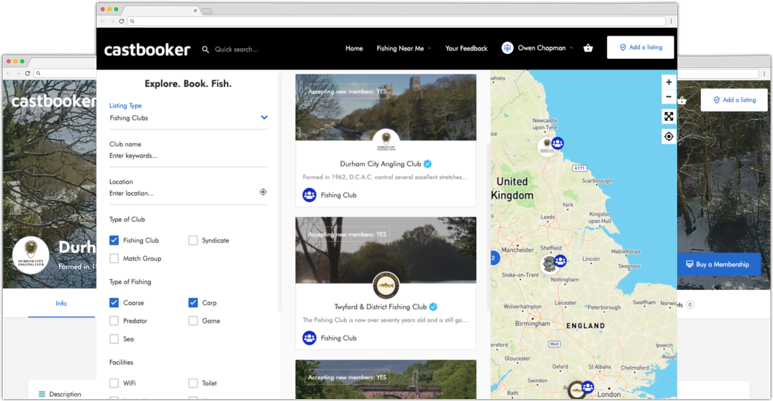This screenshot has width=773, height=401.
Task: Expand the Fishing Near Me chevron
Action: (x=429, y=48)
